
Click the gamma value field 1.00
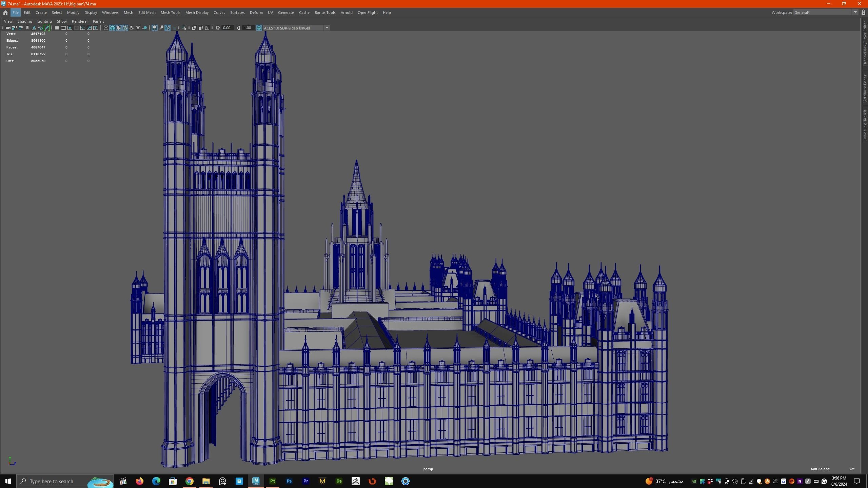pos(248,28)
